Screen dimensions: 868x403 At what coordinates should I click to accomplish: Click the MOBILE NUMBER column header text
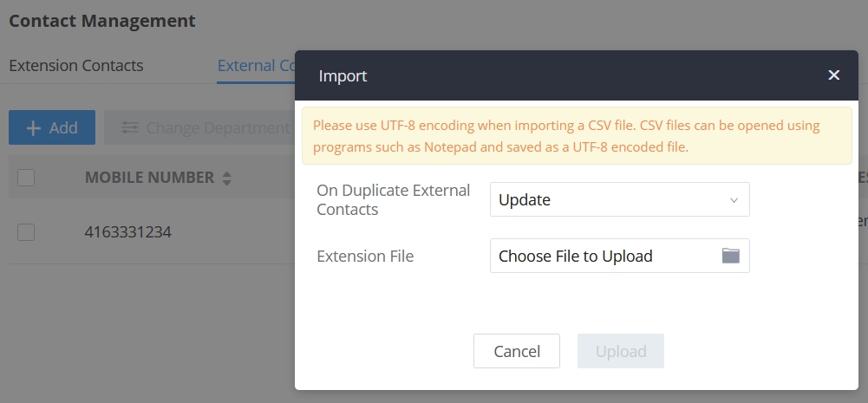[149, 178]
